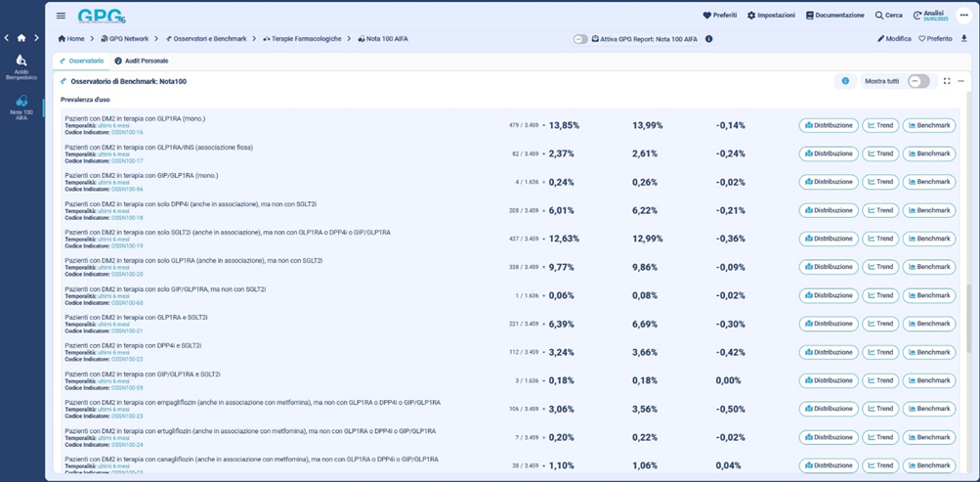Toggle Attiva GPG Report: Nota 100 AIFA

coord(580,39)
